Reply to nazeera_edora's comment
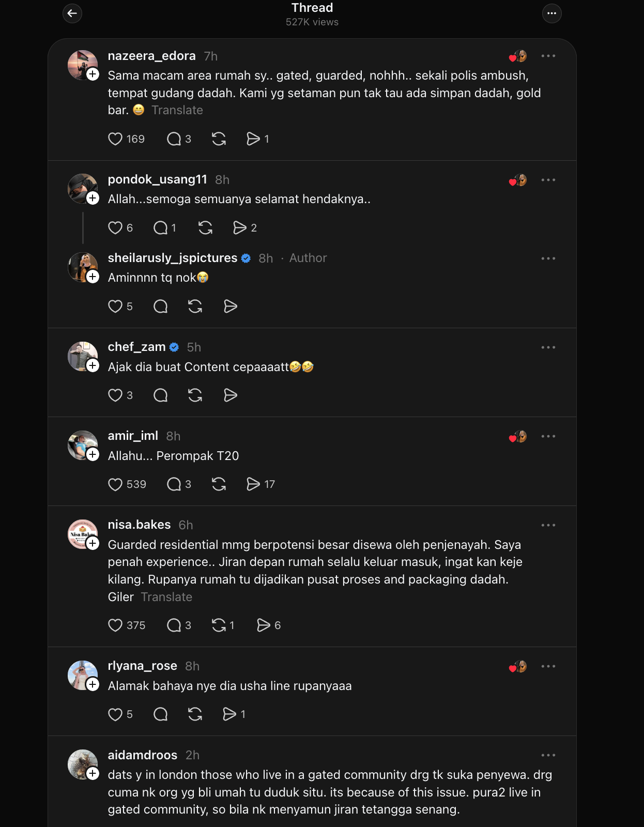 [174, 139]
